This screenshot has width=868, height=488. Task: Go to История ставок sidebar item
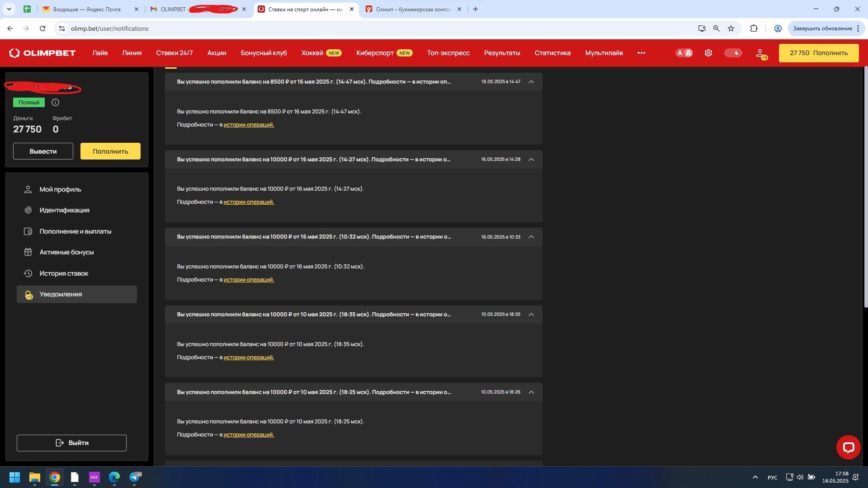[64, 273]
